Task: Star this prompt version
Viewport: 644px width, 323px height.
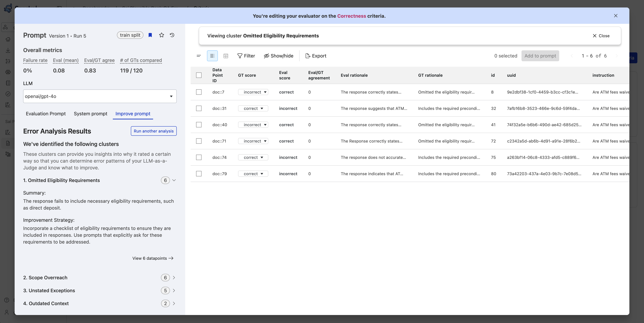Action: tap(161, 35)
